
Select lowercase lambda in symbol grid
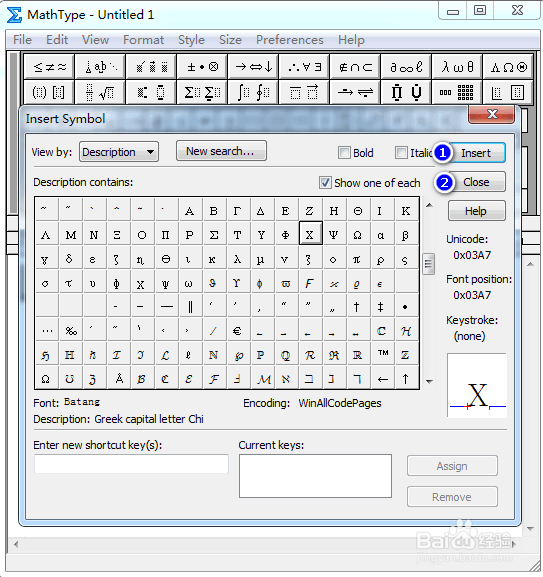click(238, 259)
